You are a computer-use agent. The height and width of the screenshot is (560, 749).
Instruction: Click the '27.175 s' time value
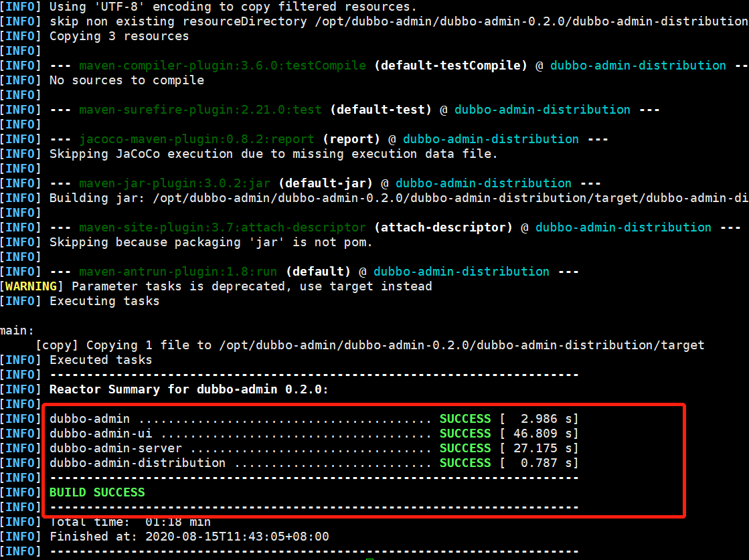coord(542,448)
